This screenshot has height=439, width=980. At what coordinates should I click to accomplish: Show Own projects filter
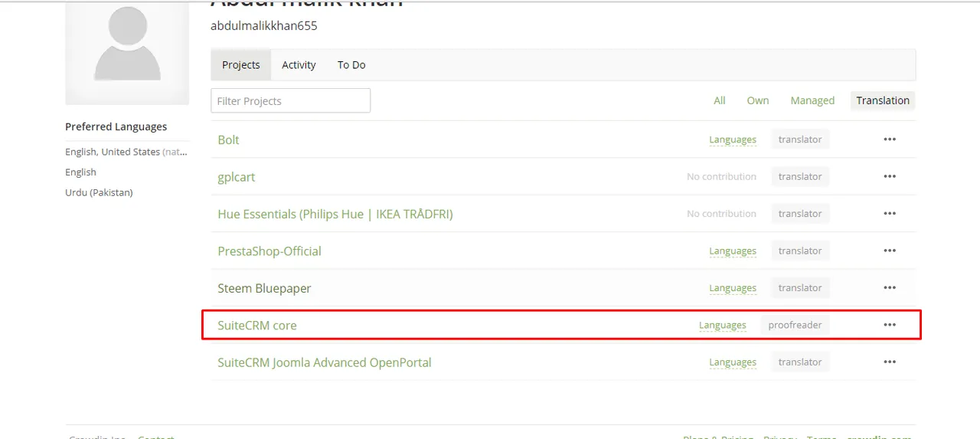tap(758, 100)
